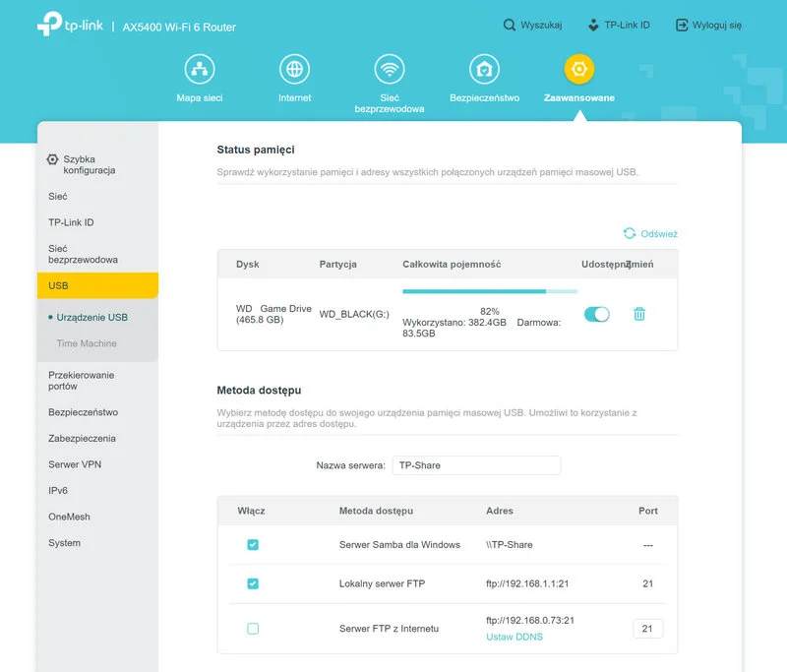Click Wyloguj się to log out
Screen dimensions: 787x672
[708, 26]
